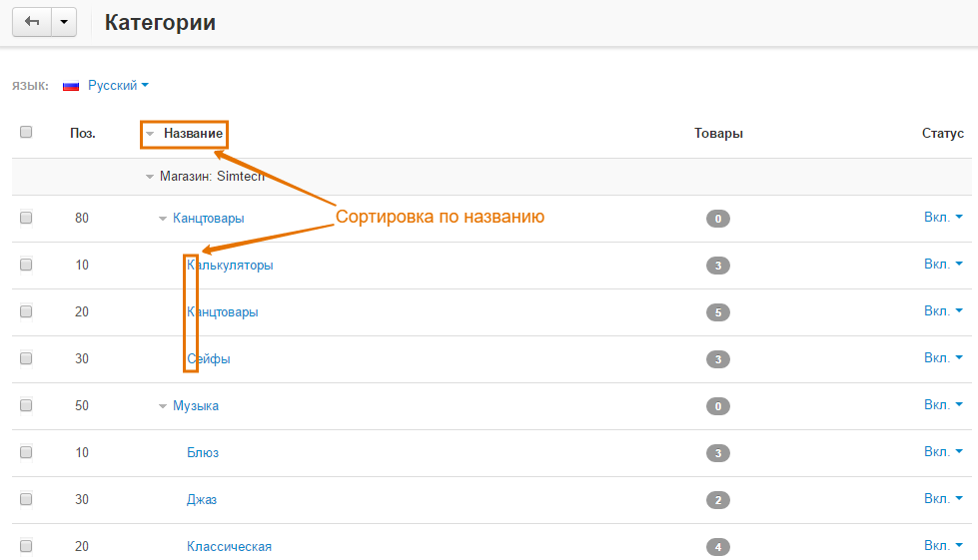Check the box for Калькуляторы row
978x560 pixels.
pyautogui.click(x=26, y=265)
